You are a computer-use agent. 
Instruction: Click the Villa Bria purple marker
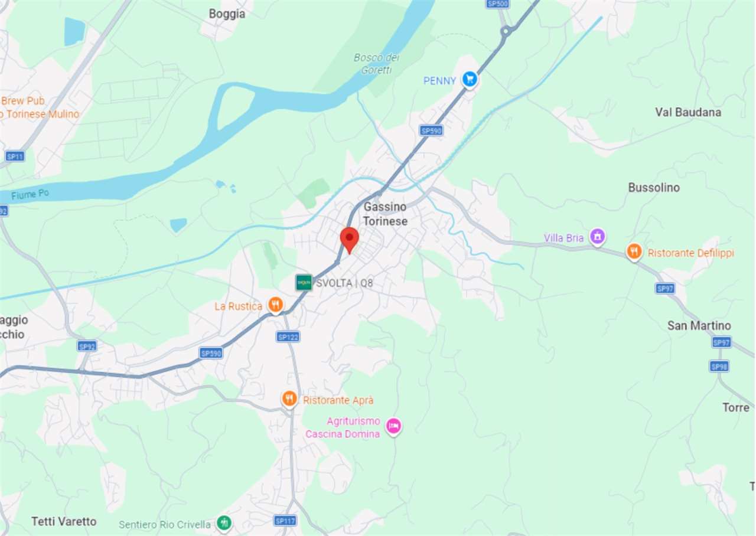pos(598,237)
